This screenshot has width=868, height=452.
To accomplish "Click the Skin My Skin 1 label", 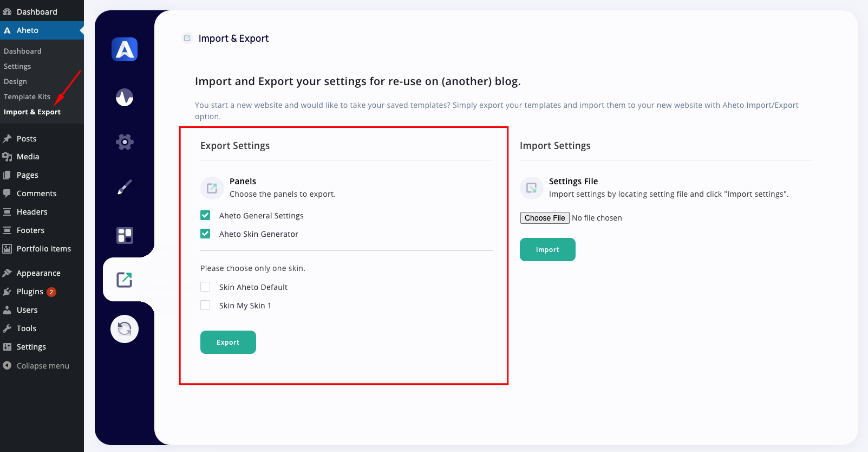I will point(245,306).
